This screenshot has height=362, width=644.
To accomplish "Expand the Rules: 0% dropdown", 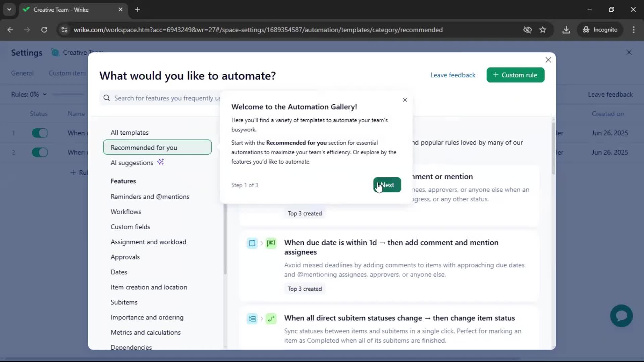I will tap(29, 95).
